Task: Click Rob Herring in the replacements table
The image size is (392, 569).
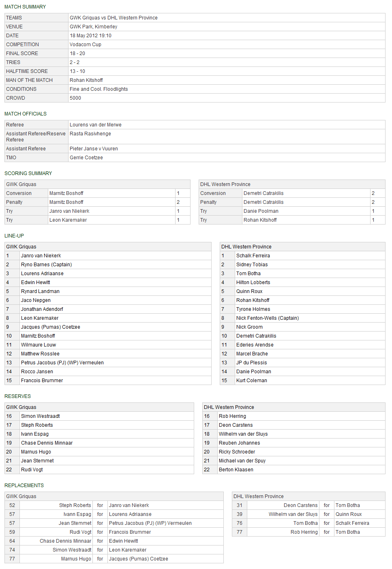Action: coord(304,532)
